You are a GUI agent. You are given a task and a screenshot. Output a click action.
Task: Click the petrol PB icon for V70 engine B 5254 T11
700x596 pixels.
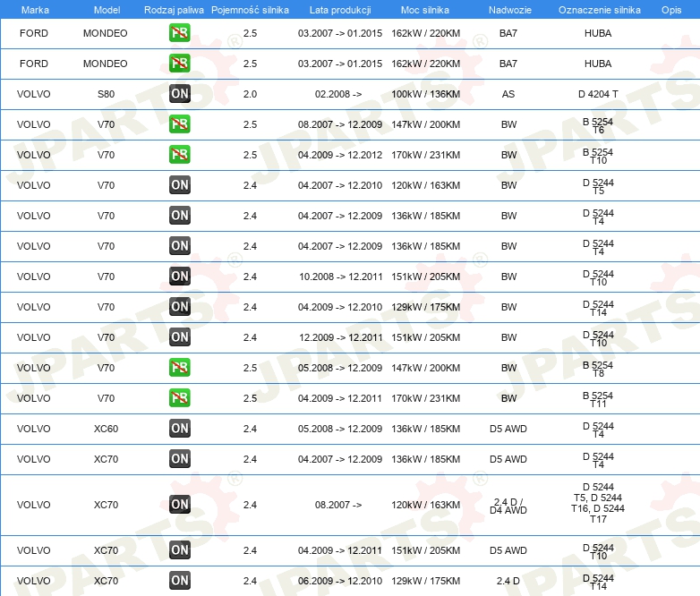[180, 397]
